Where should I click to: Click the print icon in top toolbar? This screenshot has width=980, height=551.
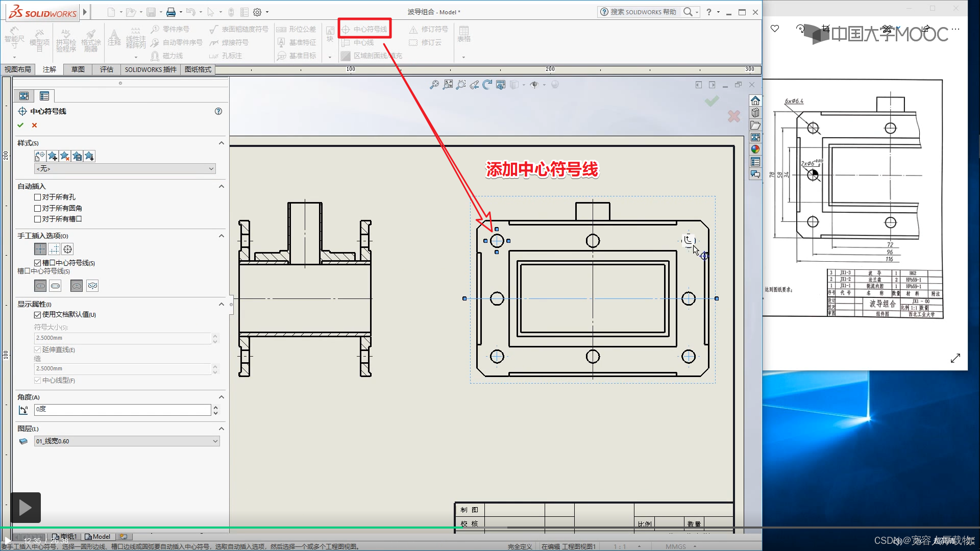coord(171,12)
